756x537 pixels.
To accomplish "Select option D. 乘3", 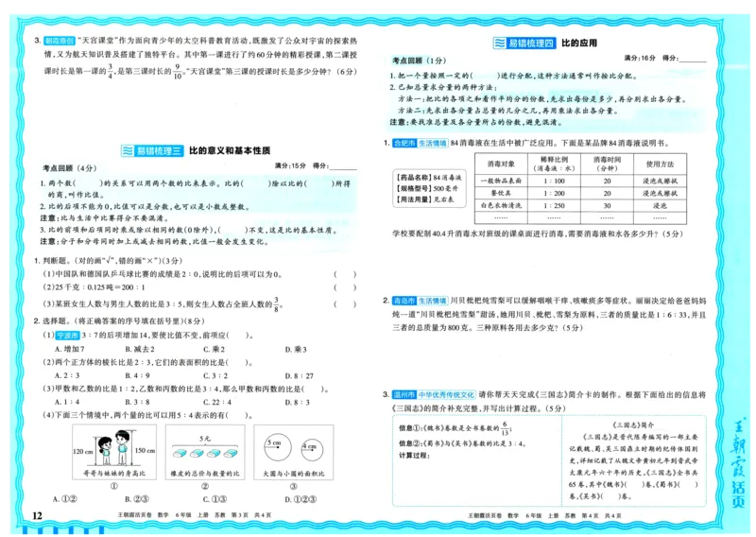I will (296, 349).
